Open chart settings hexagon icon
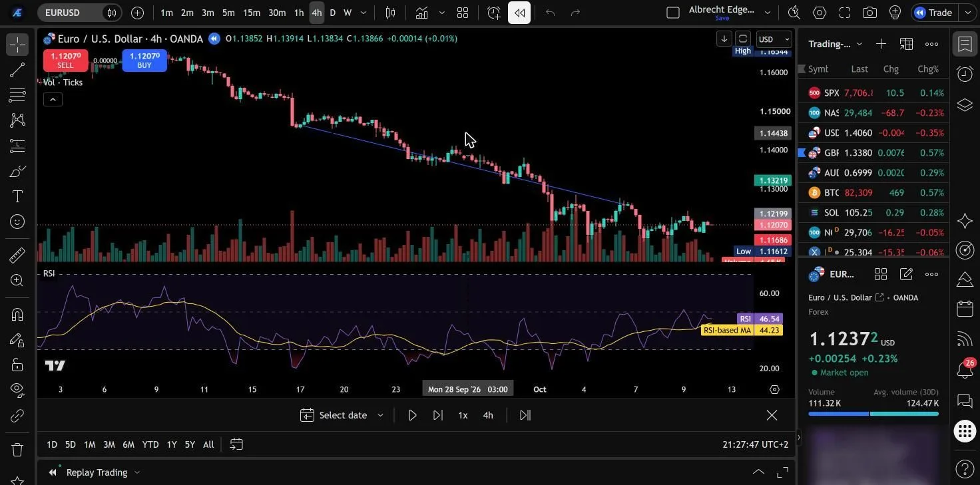 pos(820,13)
